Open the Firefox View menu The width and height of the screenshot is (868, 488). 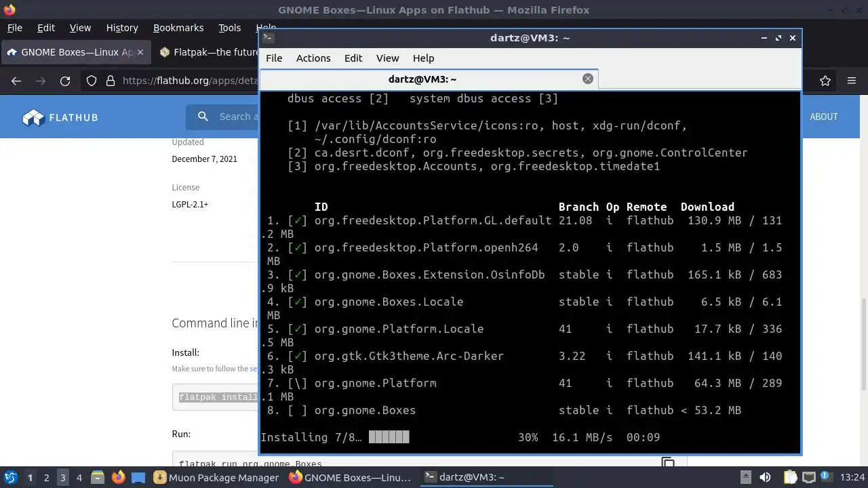click(x=80, y=28)
